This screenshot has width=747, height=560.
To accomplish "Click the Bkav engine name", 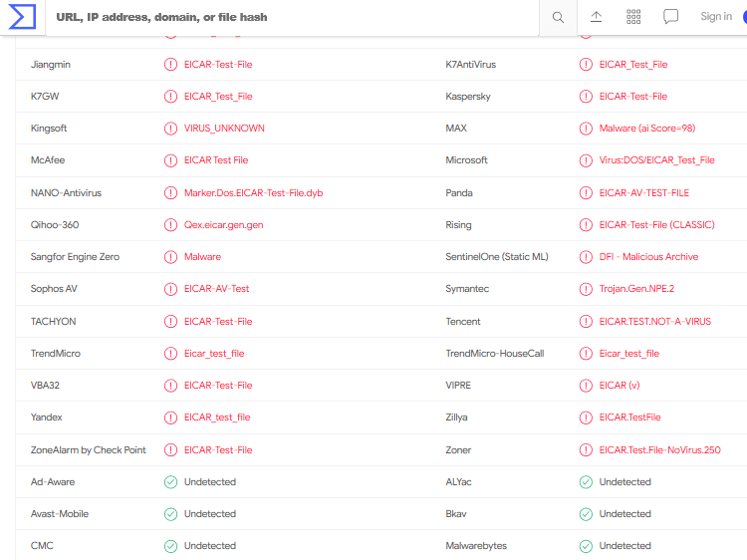I will [456, 514].
